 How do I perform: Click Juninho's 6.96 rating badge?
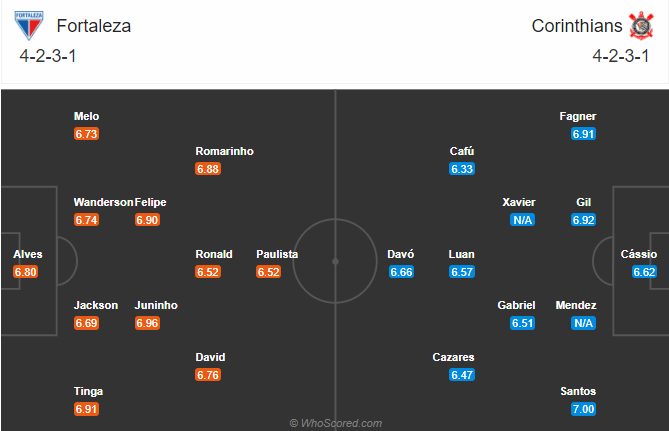coord(148,323)
